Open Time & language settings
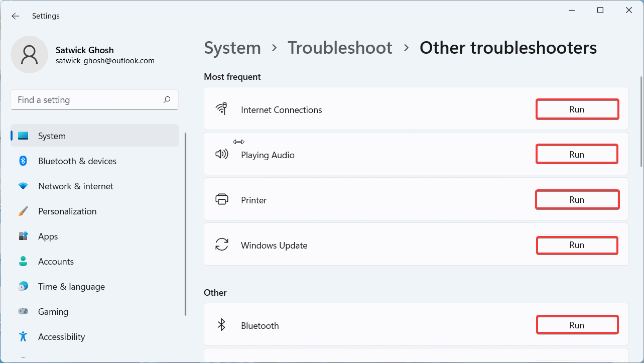The image size is (644, 363). pyautogui.click(x=94, y=287)
